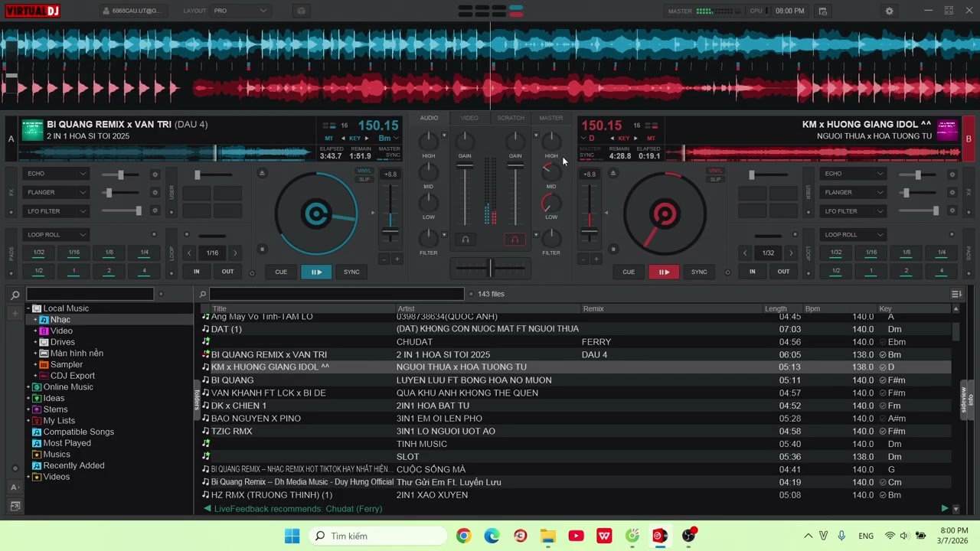980x551 pixels.
Task: Select track TZIC RMX in list
Action: click(x=232, y=431)
